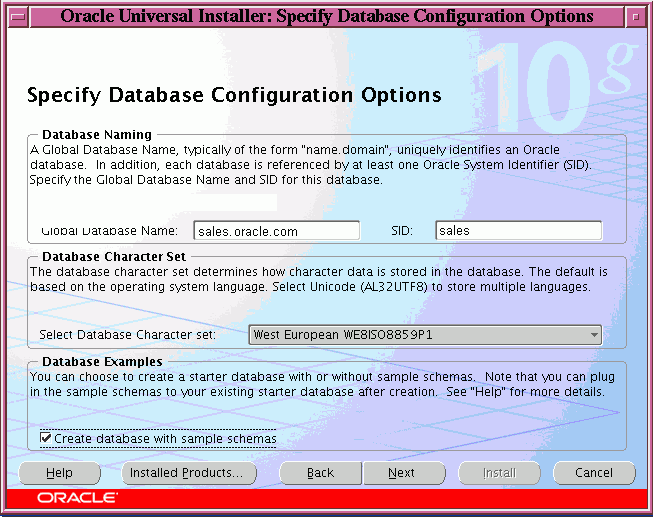The height and width of the screenshot is (517, 653).
Task: Click the Database Character Set section label
Action: pyautogui.click(x=113, y=257)
